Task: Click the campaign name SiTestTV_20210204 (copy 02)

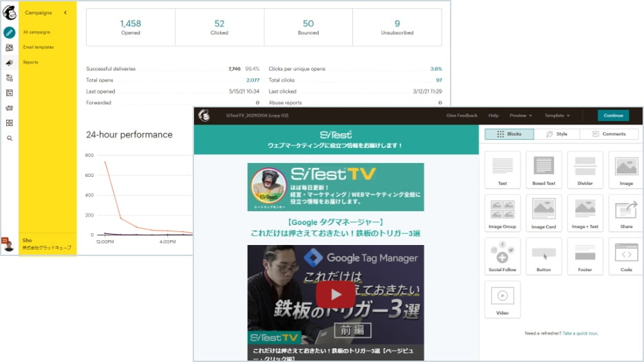Action: (x=257, y=116)
